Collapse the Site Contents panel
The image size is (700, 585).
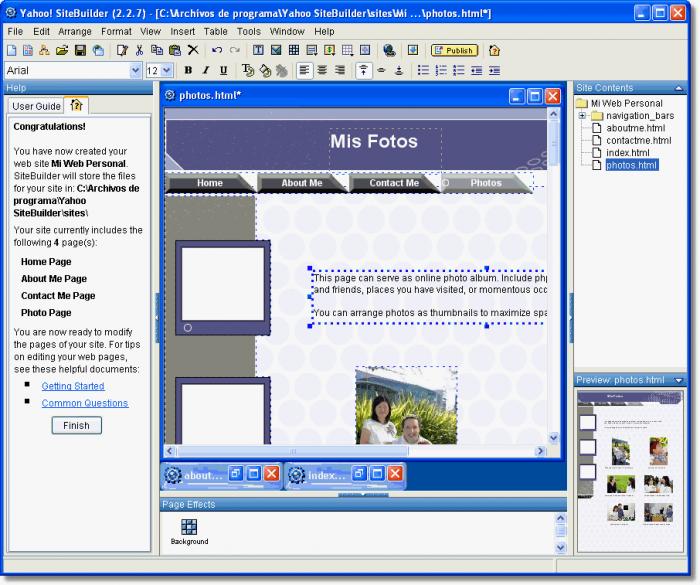tap(679, 88)
